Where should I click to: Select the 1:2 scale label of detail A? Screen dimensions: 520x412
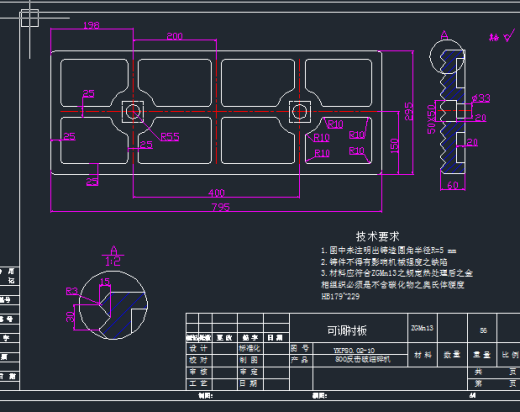113,261
